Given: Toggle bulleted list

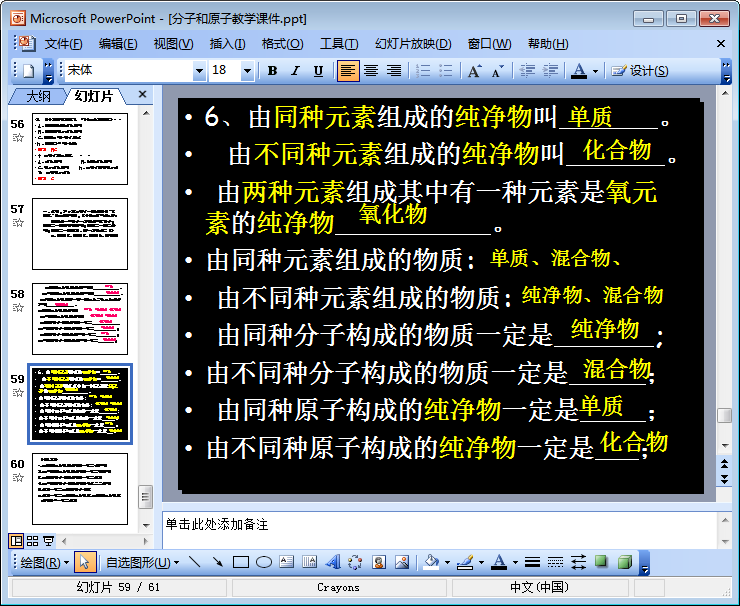Looking at the screenshot, I should (446, 71).
